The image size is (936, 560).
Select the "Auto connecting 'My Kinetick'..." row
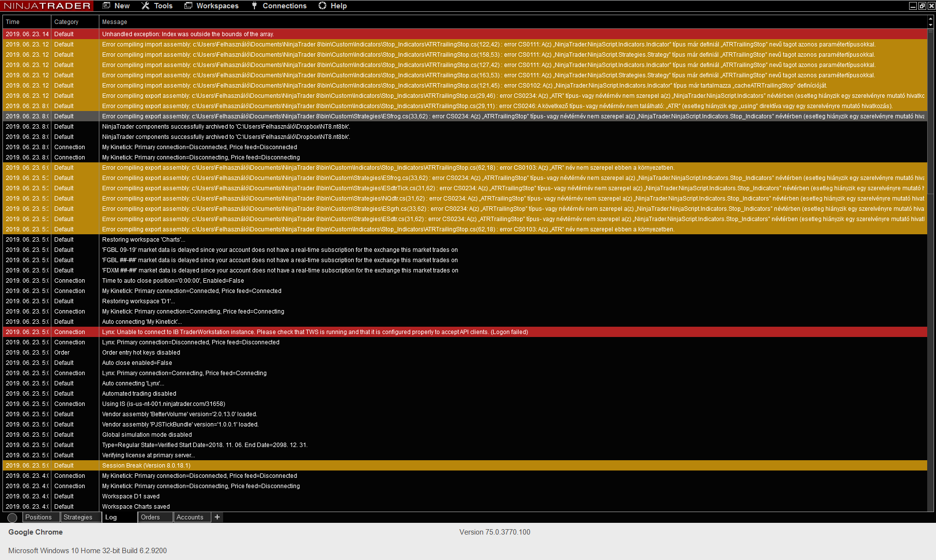point(465,322)
